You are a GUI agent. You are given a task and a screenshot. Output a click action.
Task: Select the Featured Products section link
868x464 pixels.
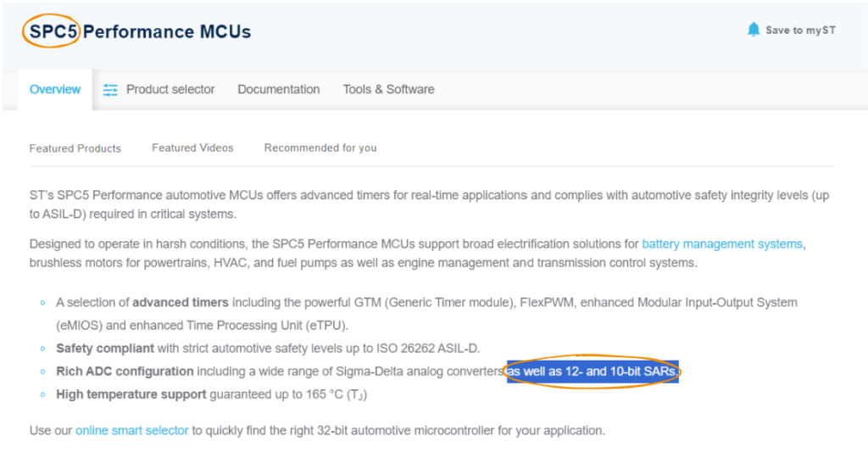75,148
